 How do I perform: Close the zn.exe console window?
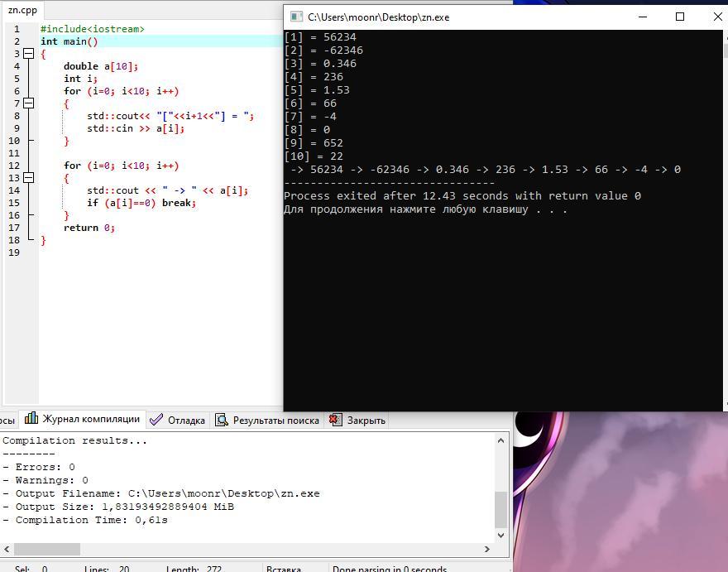pyautogui.click(x=716, y=17)
